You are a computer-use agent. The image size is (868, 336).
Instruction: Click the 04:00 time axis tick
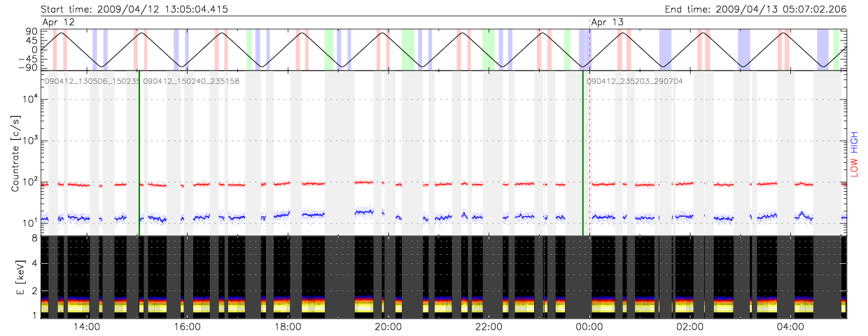790,326
